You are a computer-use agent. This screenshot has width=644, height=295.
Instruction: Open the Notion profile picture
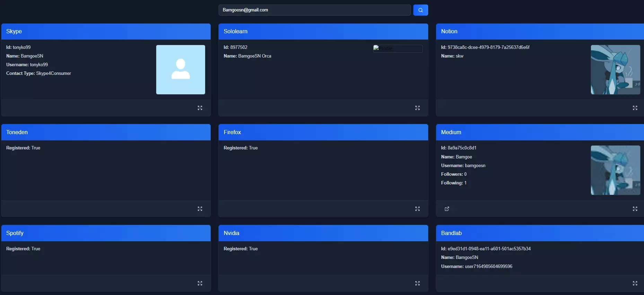tap(616, 70)
